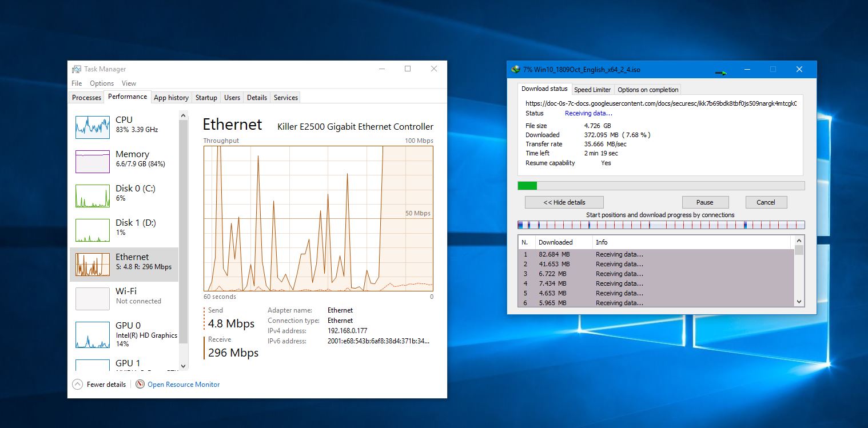This screenshot has width=868, height=428.
Task: Select Disk 1 (D:) in sidebar
Action: pyautogui.click(x=124, y=230)
